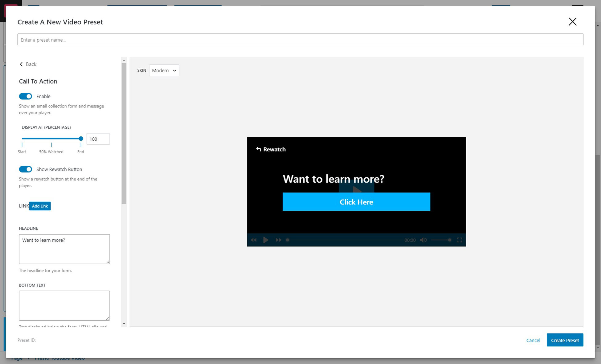Click the back arrow icon to go back
Image resolution: width=601 pixels, height=364 pixels.
click(x=22, y=64)
